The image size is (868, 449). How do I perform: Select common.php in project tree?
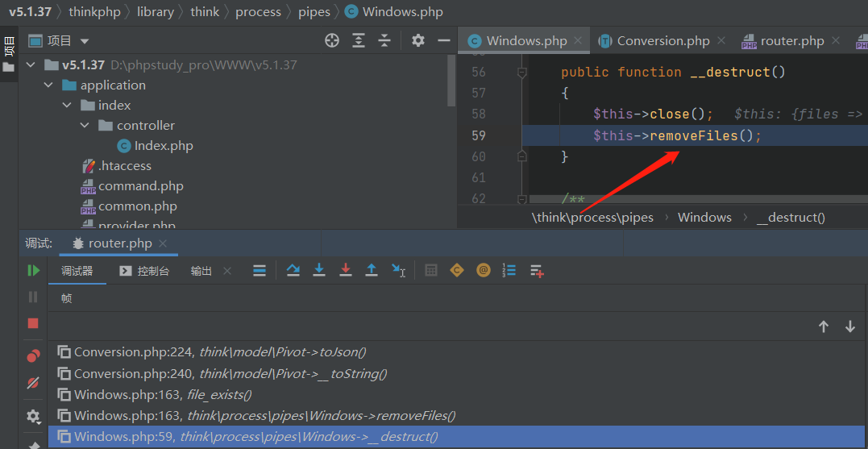click(x=129, y=206)
